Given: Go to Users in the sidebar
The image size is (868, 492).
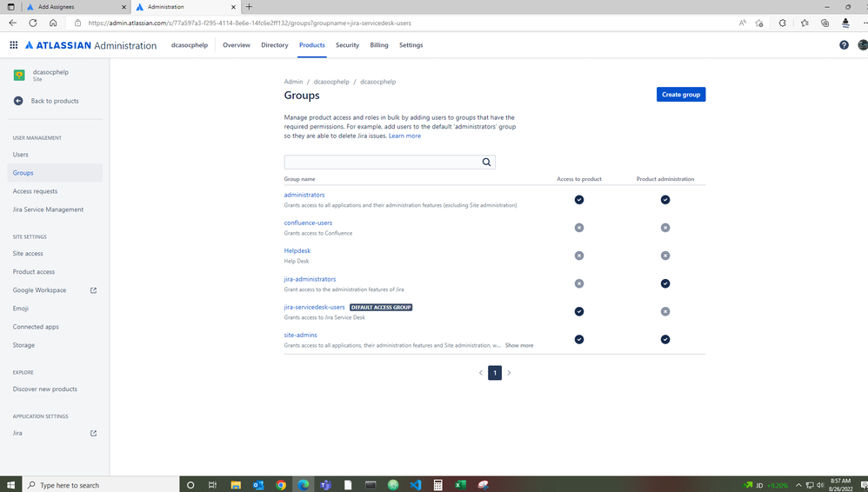Looking at the screenshot, I should click(x=55, y=155).
